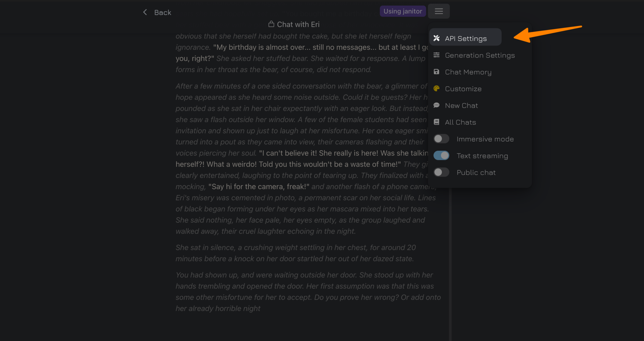Enable the Immersive mode switch
This screenshot has height=341, width=644.
pyautogui.click(x=441, y=139)
